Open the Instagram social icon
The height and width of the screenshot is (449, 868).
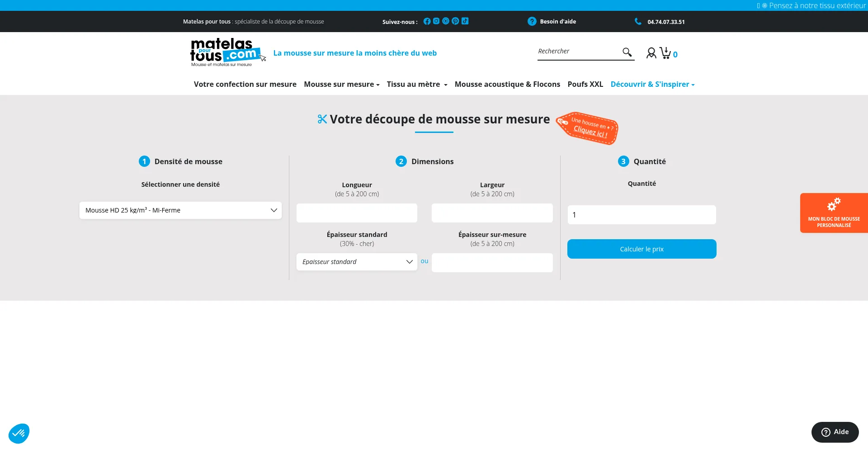(x=436, y=21)
